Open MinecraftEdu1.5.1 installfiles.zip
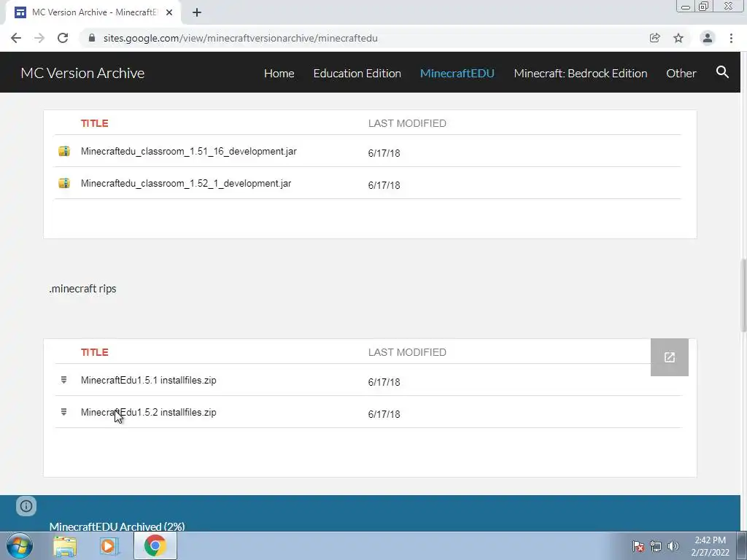The height and width of the screenshot is (560, 747). (149, 381)
